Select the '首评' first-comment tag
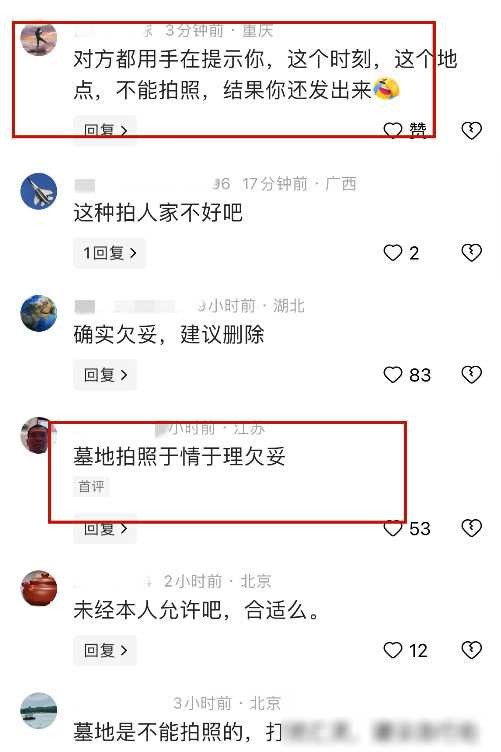Screen dimensions: 501x752 (x=91, y=487)
